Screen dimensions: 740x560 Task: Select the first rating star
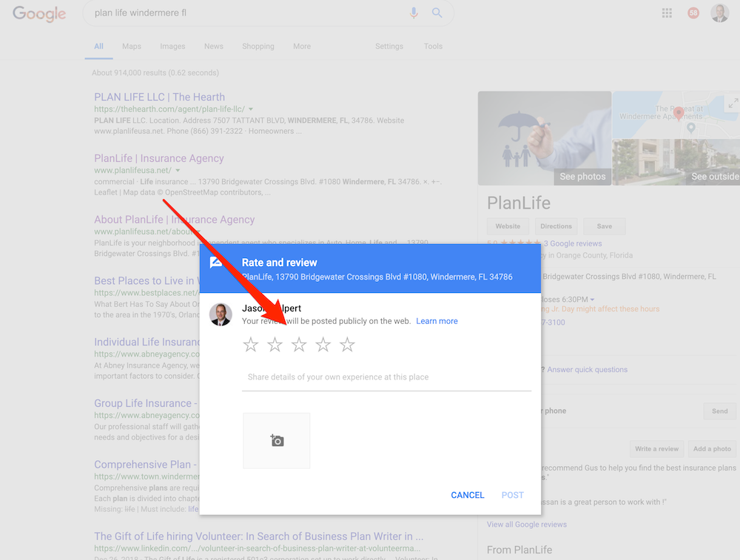251,345
